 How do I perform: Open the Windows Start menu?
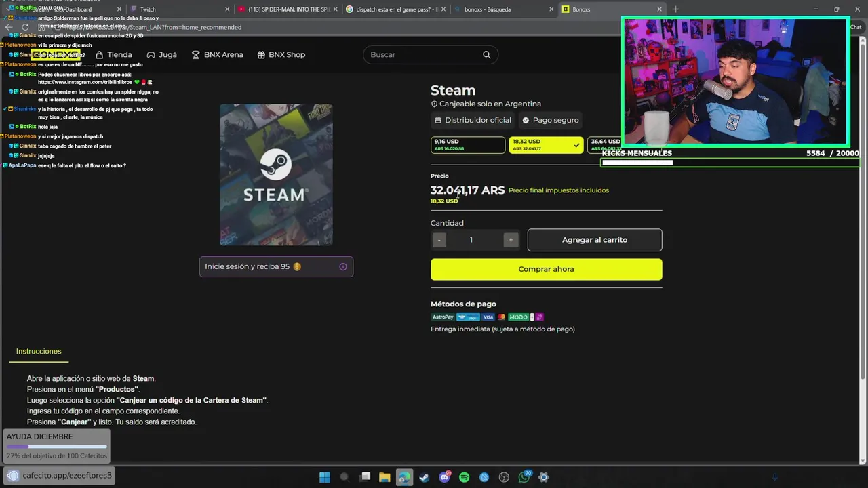(325, 477)
